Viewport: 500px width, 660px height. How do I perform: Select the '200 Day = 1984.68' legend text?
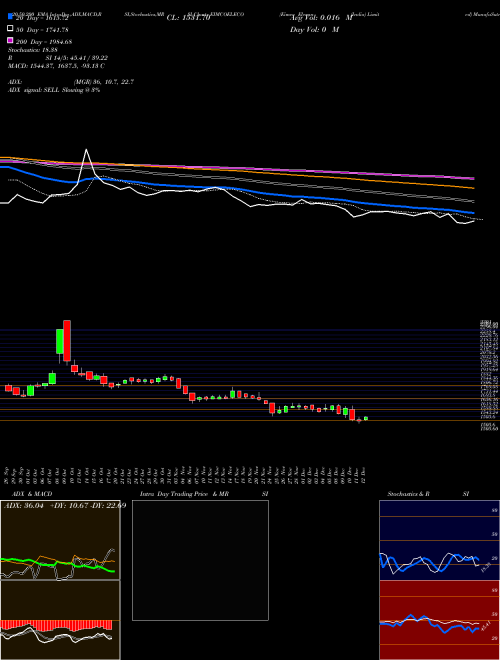point(44,42)
